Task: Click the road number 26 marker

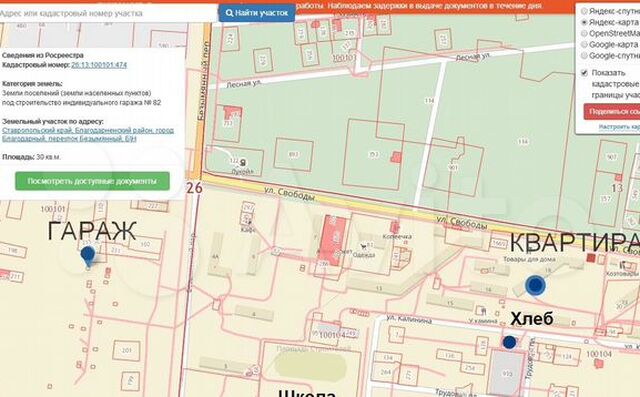Action: tap(194, 188)
